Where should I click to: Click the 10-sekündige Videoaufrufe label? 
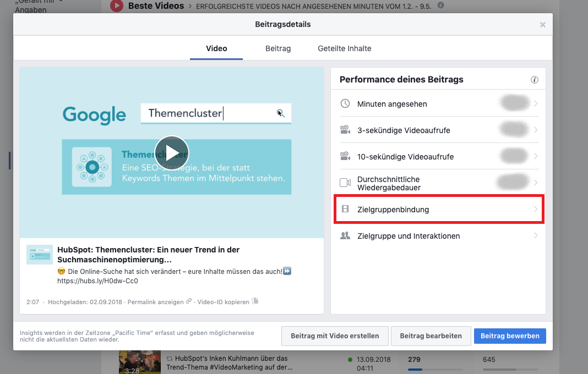(x=405, y=157)
